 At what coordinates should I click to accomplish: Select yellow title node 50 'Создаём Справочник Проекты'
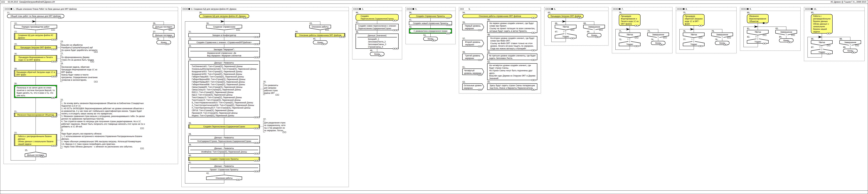click(x=430, y=16)
